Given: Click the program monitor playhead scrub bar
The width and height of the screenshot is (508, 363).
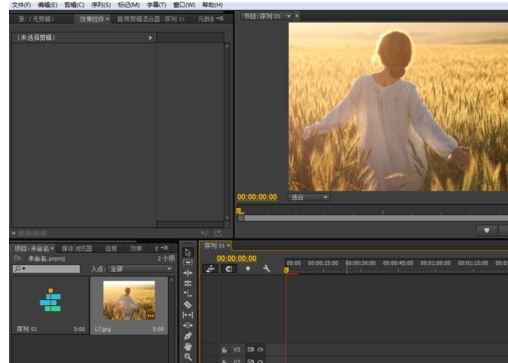Looking at the screenshot, I should coord(374,218).
